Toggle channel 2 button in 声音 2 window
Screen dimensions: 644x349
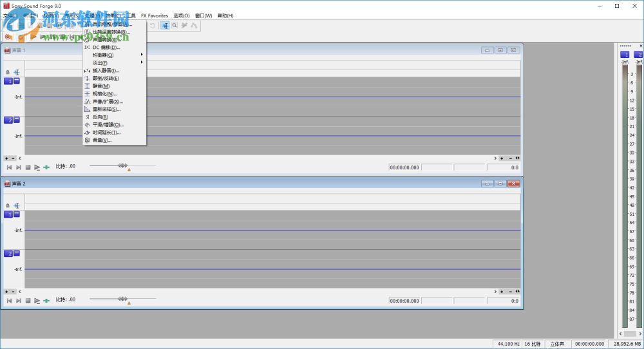pos(8,253)
